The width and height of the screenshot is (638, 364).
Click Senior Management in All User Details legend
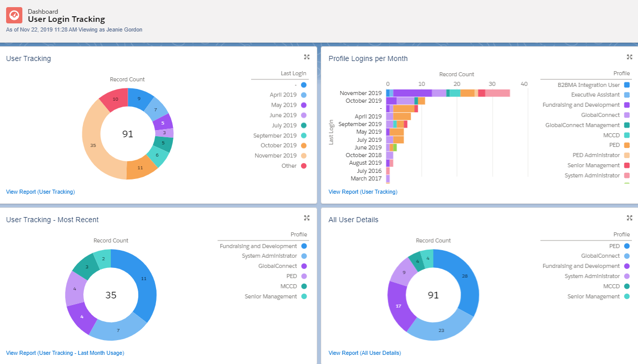[x=594, y=296]
